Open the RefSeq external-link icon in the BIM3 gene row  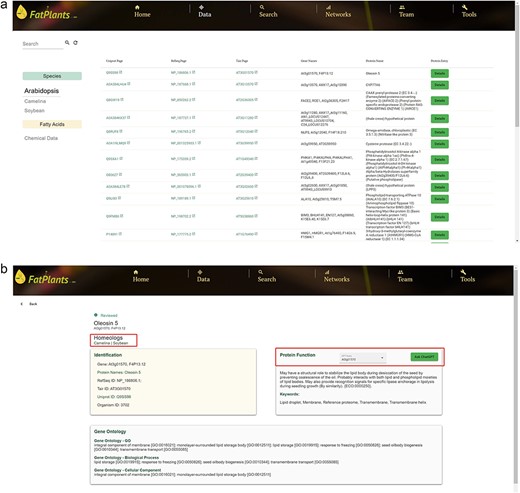coord(194,216)
